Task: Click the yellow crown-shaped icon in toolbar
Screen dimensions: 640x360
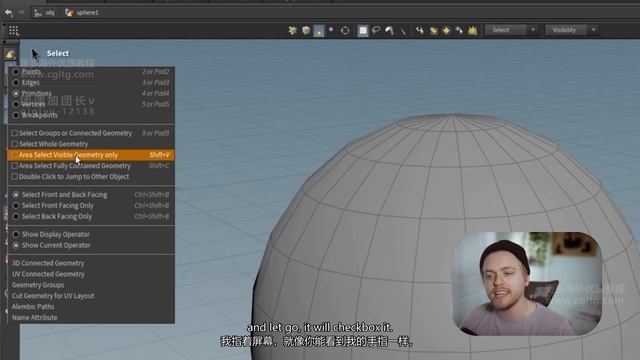Action: pyautogui.click(x=473, y=30)
